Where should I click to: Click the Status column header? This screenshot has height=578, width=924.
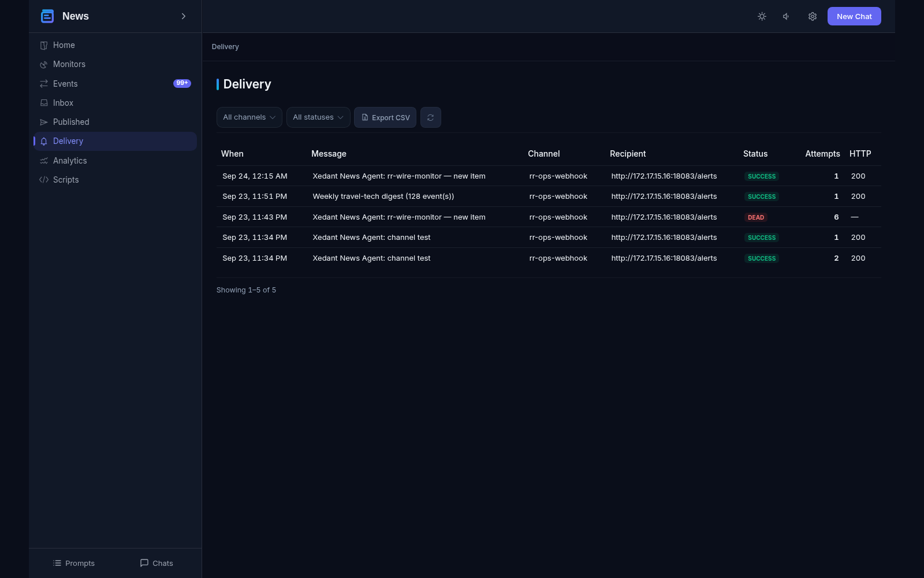(755, 154)
